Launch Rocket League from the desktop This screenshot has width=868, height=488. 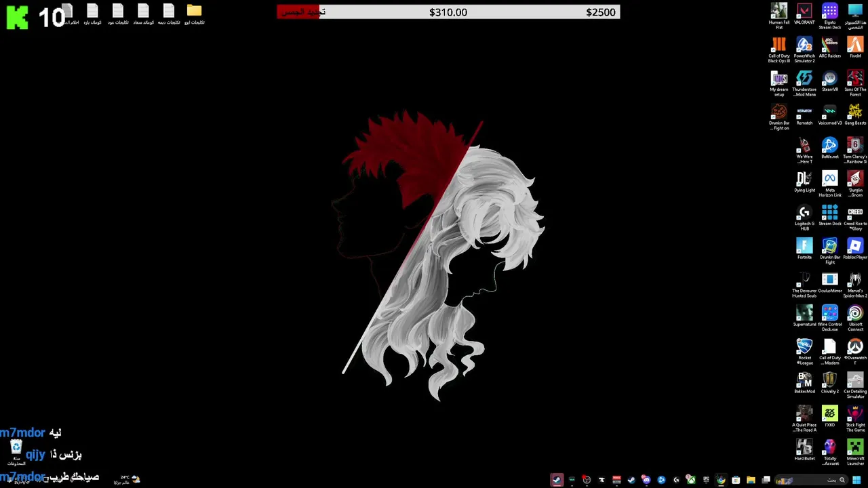point(804,352)
